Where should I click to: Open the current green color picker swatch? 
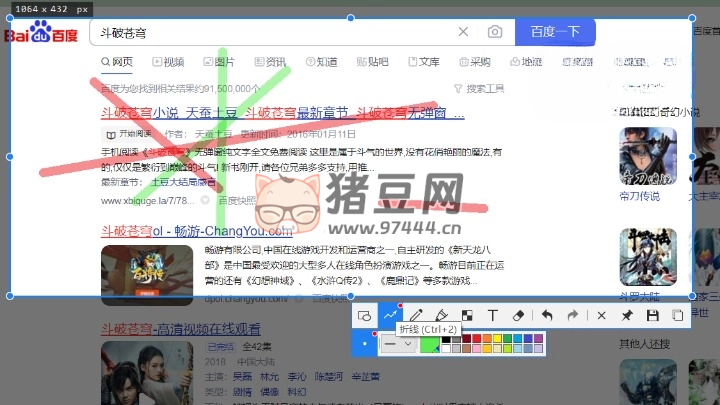[x=430, y=343]
